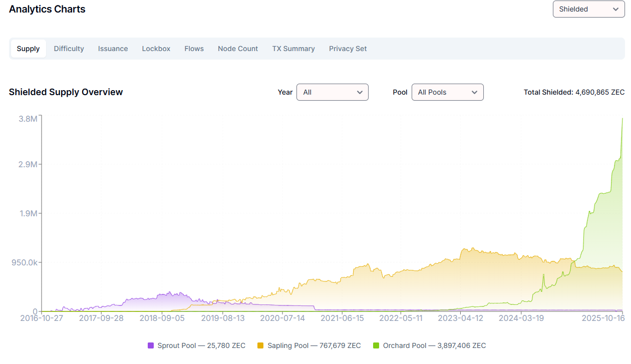This screenshot has width=631, height=364.
Task: Toggle Orchard Pool series via legend label
Action: (434, 345)
